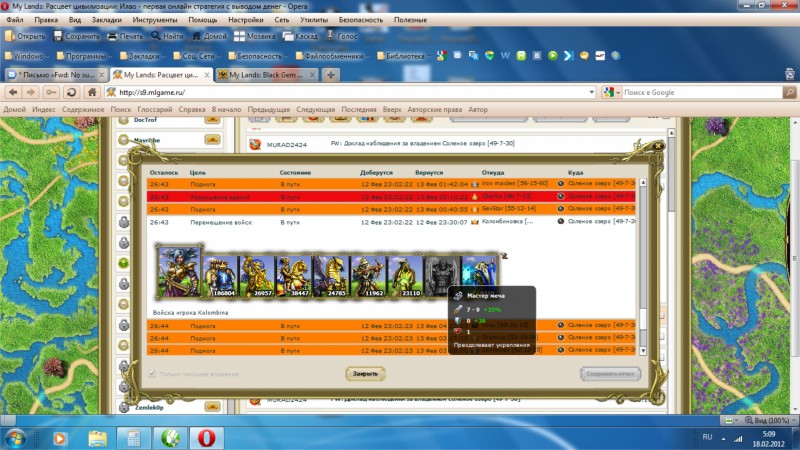
Task: Click dialog list scrollbar up arrow
Action: pyautogui.click(x=643, y=182)
